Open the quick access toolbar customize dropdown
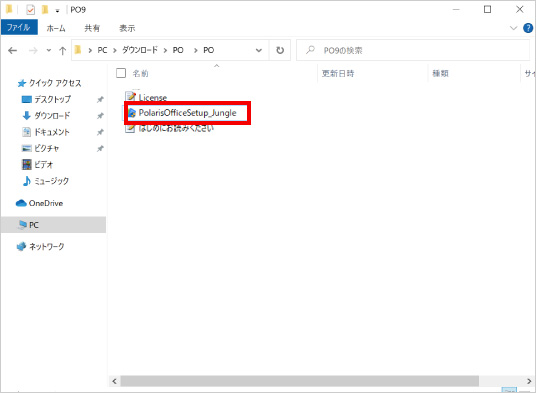This screenshot has width=536, height=393. (x=57, y=11)
